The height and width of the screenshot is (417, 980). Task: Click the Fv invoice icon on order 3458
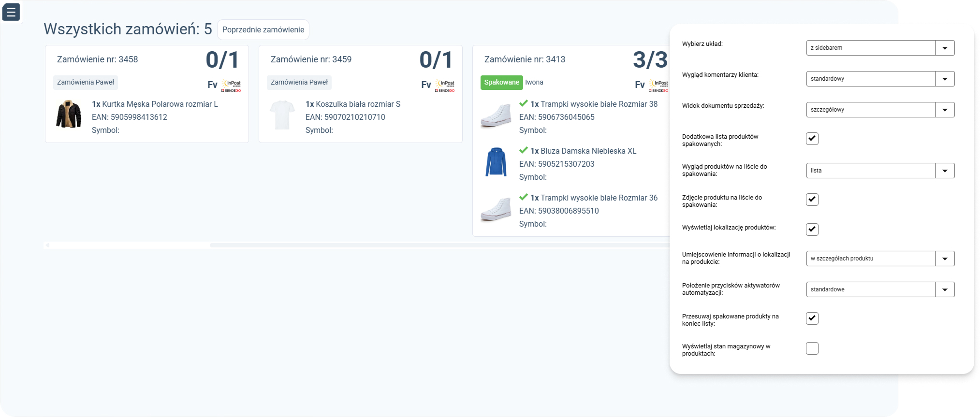click(x=212, y=85)
